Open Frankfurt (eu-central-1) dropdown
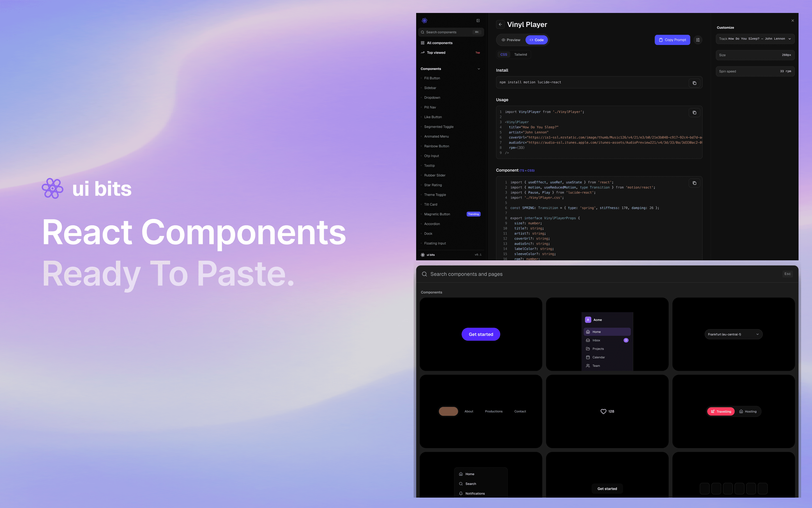This screenshot has height=508, width=812. click(x=733, y=334)
